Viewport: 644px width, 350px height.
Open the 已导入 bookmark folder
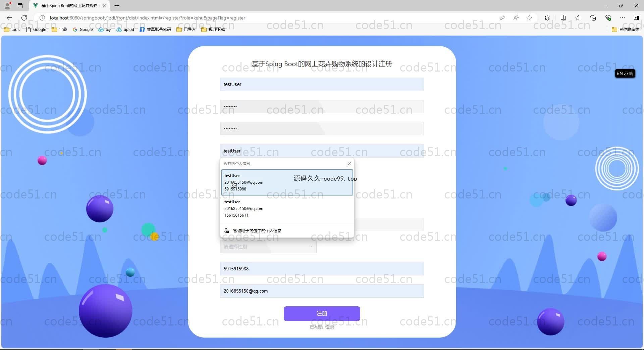tap(186, 30)
